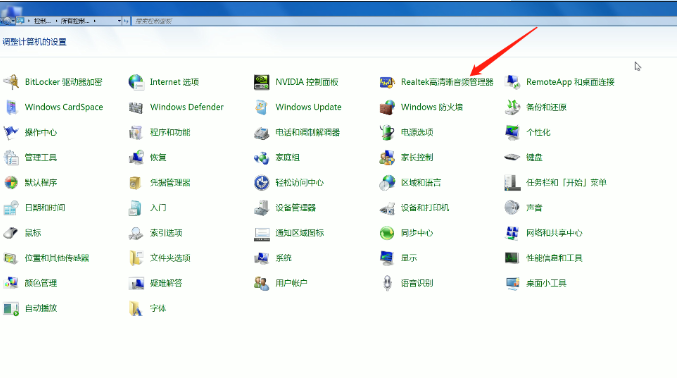Expand the address bar history dropdown arrow
Screen dimensions: 677x378
point(119,21)
